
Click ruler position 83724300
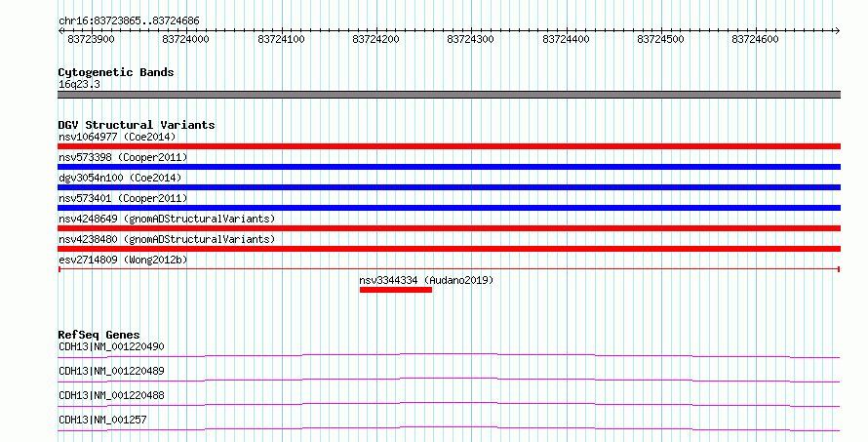click(x=470, y=39)
